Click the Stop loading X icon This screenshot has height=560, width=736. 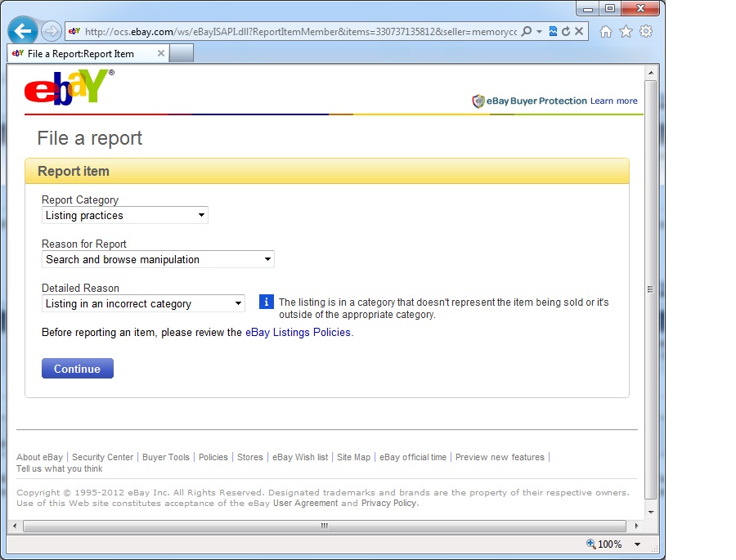tap(579, 31)
